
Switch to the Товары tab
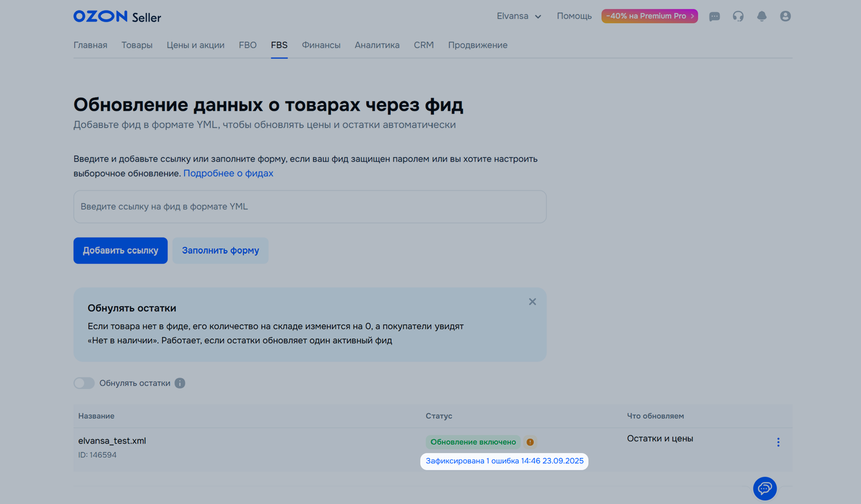click(137, 45)
